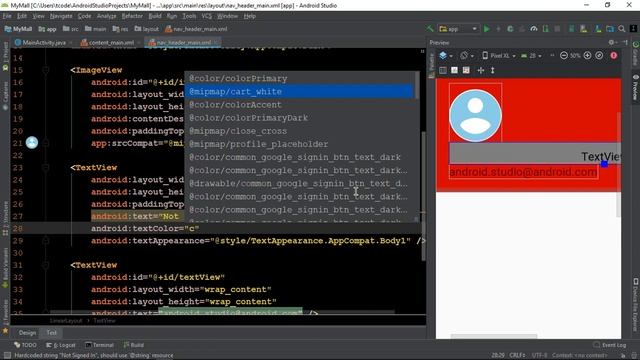Click the blue profile gutter icon at line 21
The image size is (640, 360).
(x=32, y=142)
